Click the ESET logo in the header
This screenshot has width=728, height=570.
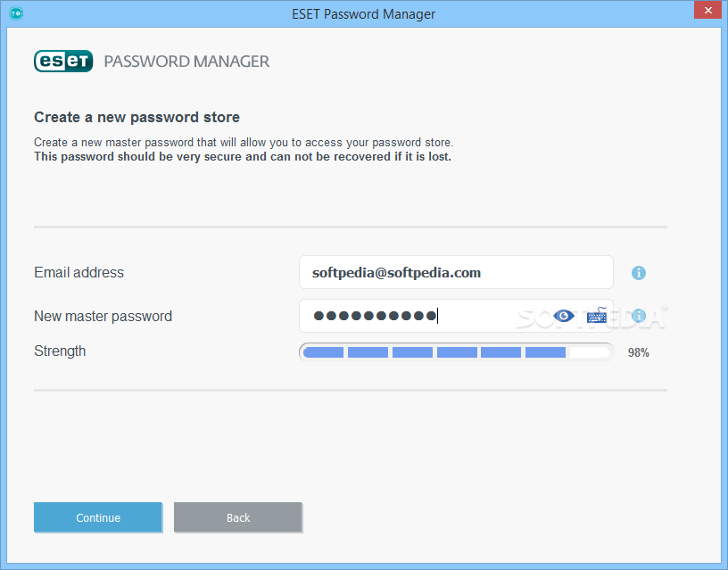[63, 62]
